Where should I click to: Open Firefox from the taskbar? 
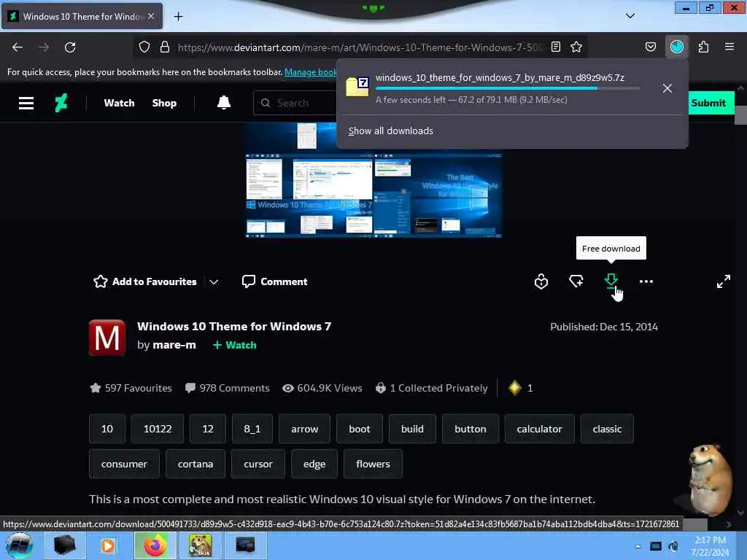click(x=155, y=545)
